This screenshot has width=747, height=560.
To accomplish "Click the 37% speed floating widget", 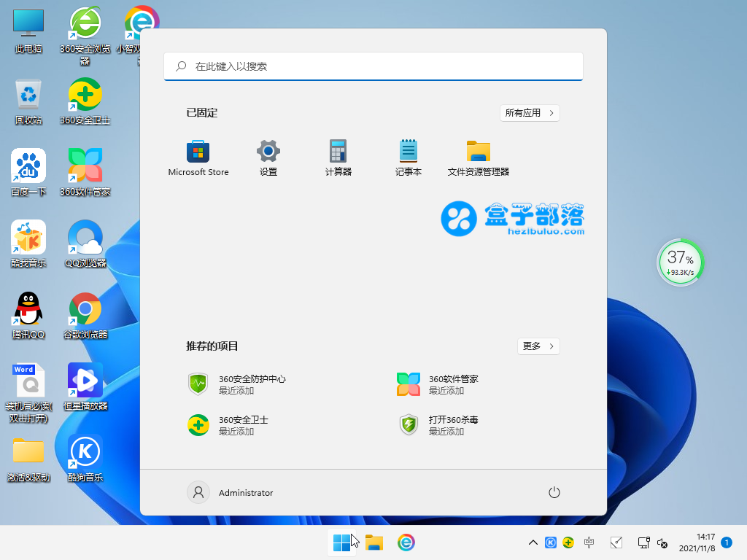I will coord(681,262).
